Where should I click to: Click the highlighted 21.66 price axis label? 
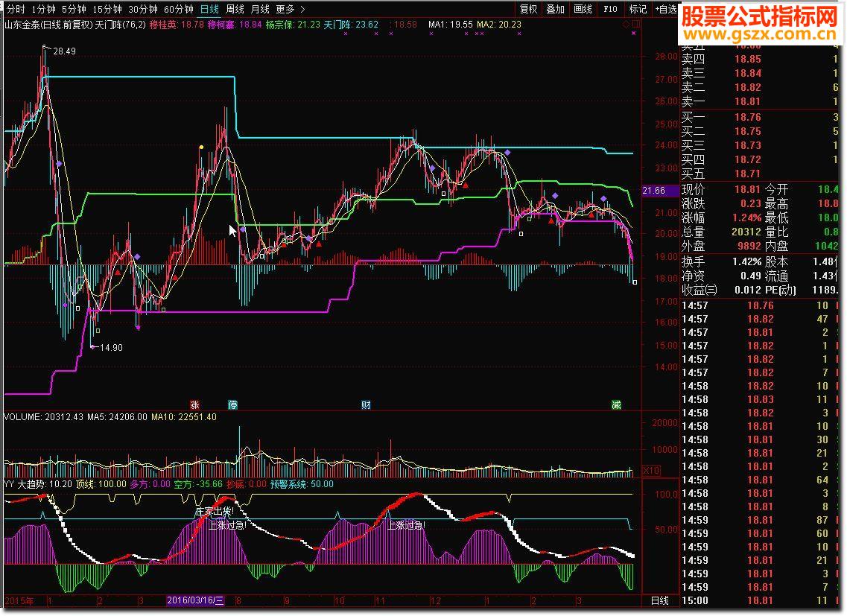point(659,191)
